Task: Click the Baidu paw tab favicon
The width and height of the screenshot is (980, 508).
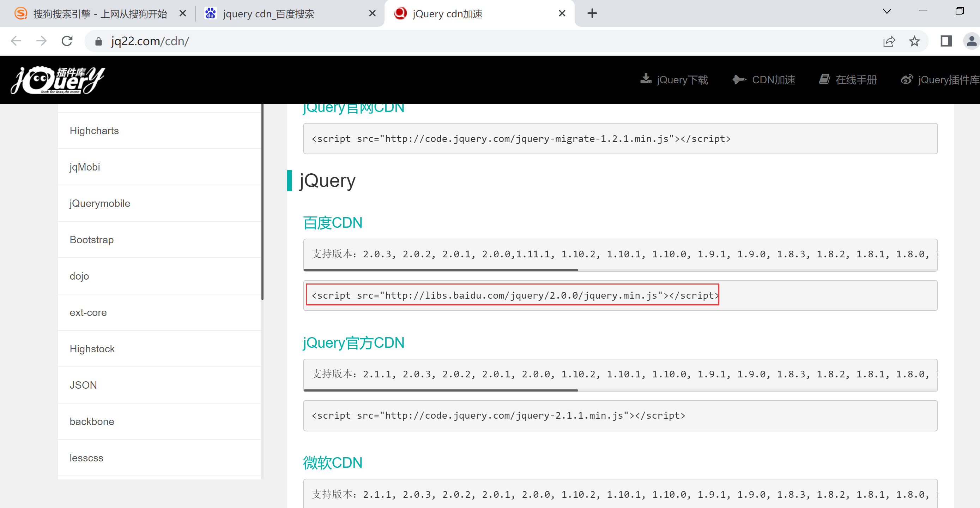Action: click(210, 13)
